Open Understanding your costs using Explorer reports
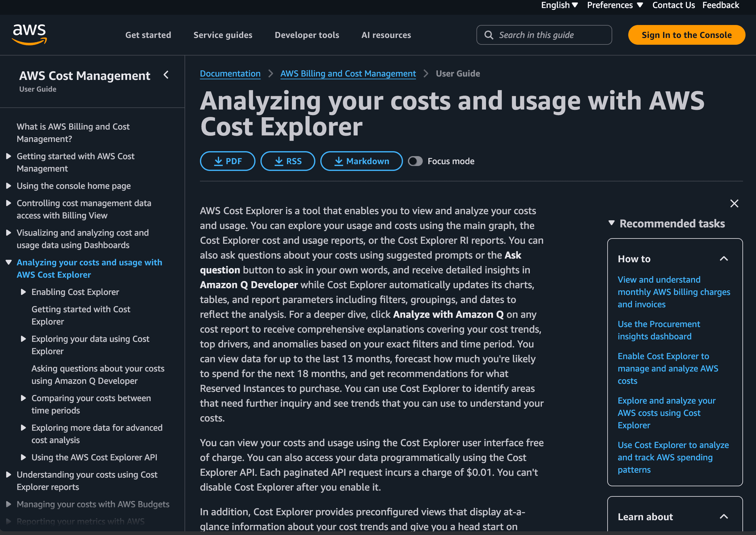The height and width of the screenshot is (535, 756). (x=87, y=481)
